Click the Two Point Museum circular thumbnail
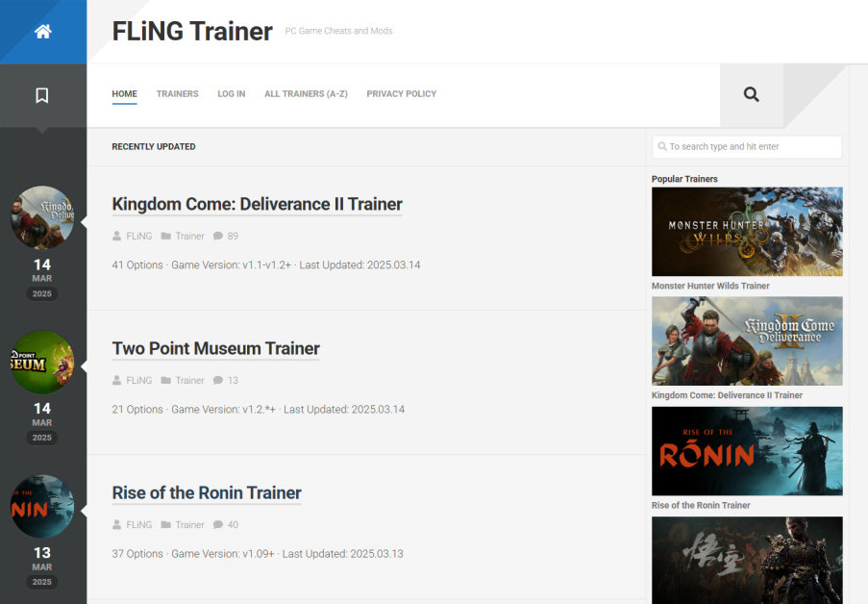Image resolution: width=868 pixels, height=604 pixels. [x=42, y=362]
